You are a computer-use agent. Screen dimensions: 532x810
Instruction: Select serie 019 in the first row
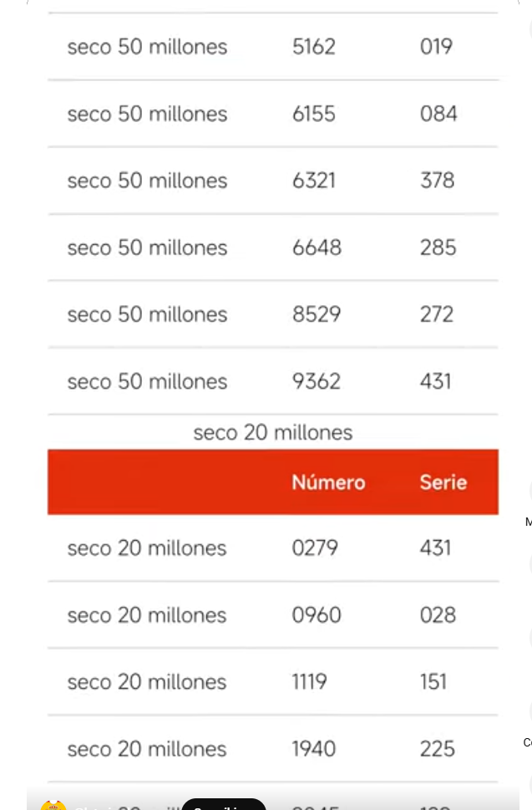(x=437, y=47)
